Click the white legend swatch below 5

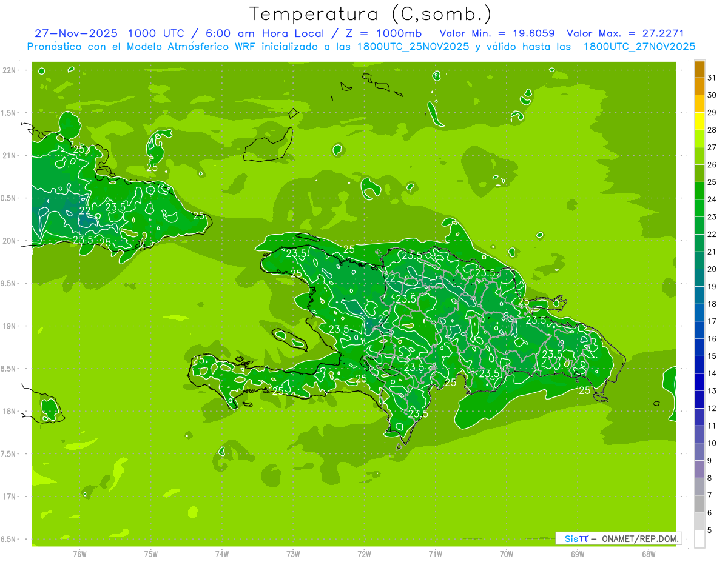[x=699, y=539]
